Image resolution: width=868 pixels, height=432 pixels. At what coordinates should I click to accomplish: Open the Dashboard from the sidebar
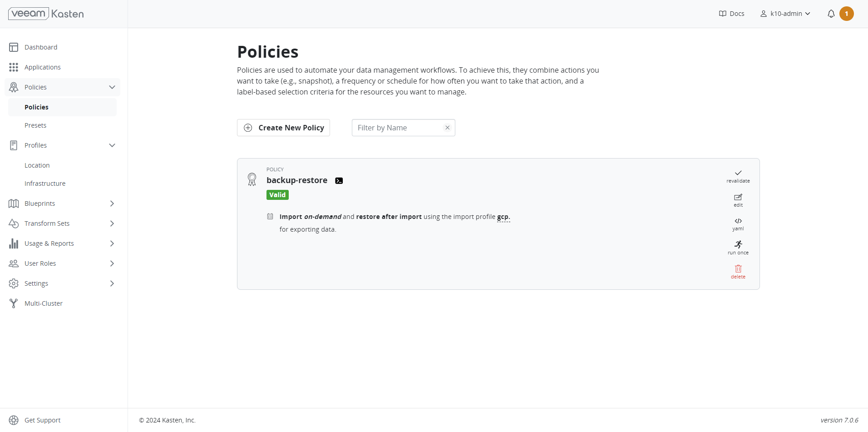tap(40, 47)
